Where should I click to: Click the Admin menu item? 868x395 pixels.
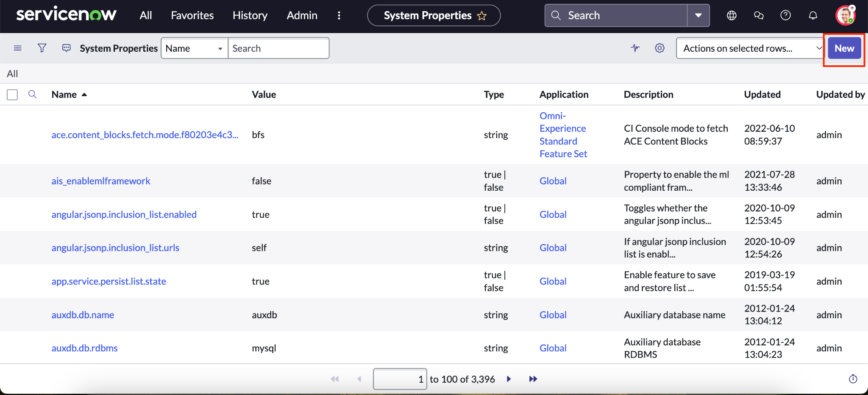point(302,15)
